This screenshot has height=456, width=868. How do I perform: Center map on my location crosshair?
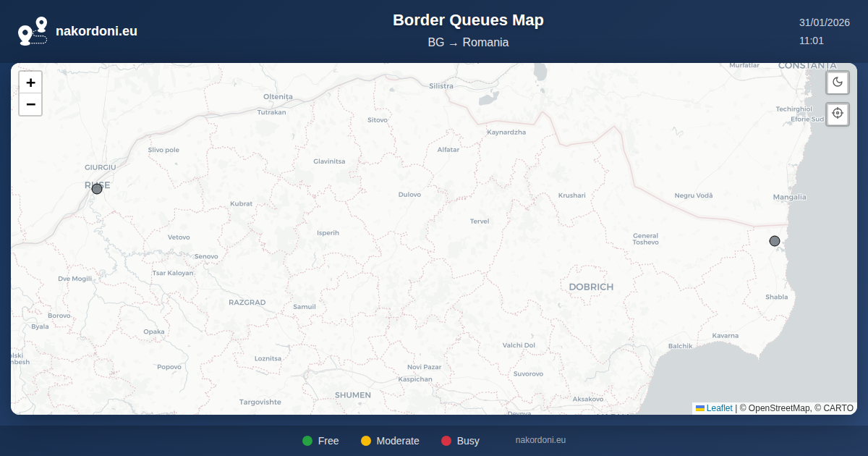[838, 114]
